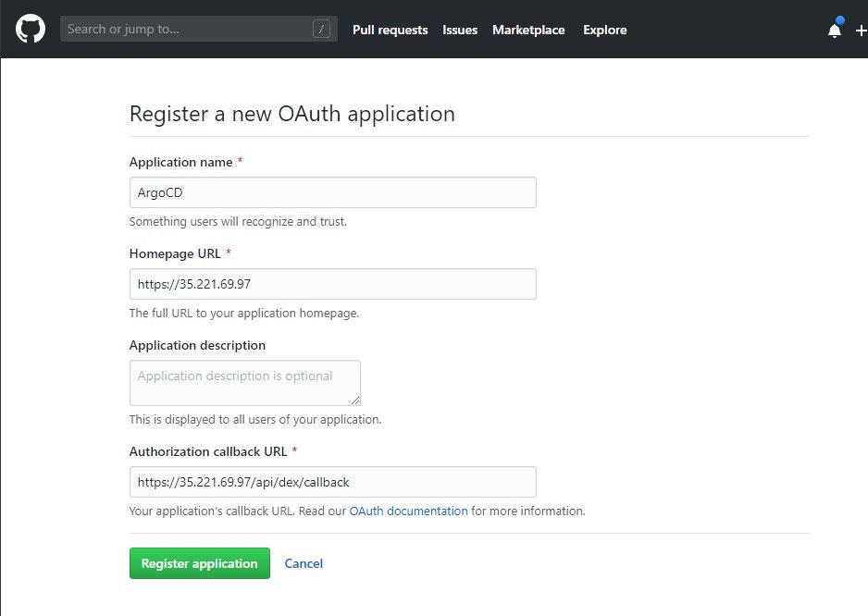Click the Authorization callback URL field

pos(333,482)
